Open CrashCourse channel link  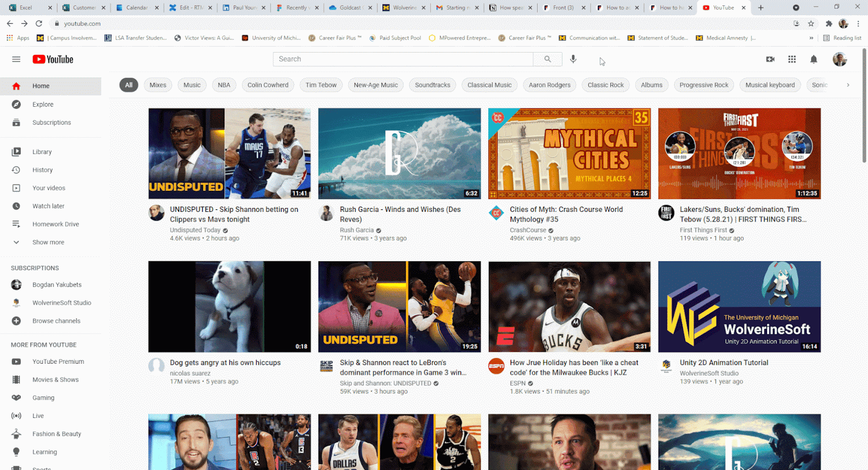click(x=528, y=230)
